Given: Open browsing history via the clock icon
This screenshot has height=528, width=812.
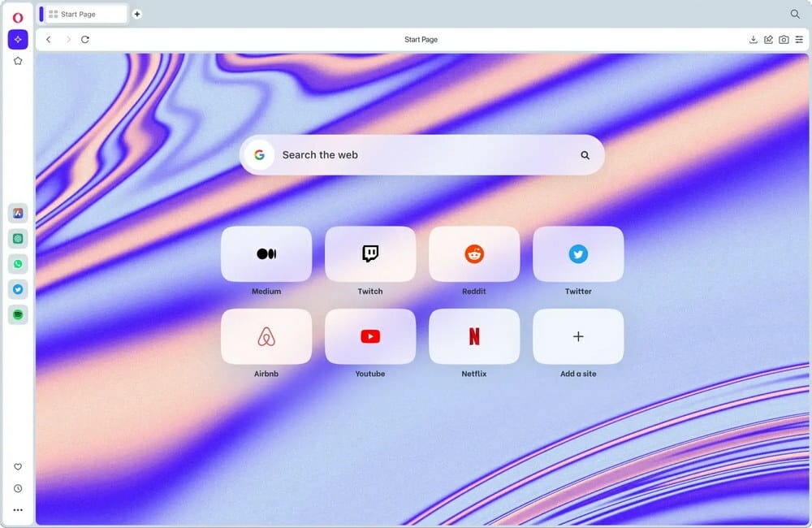Looking at the screenshot, I should coord(18,488).
